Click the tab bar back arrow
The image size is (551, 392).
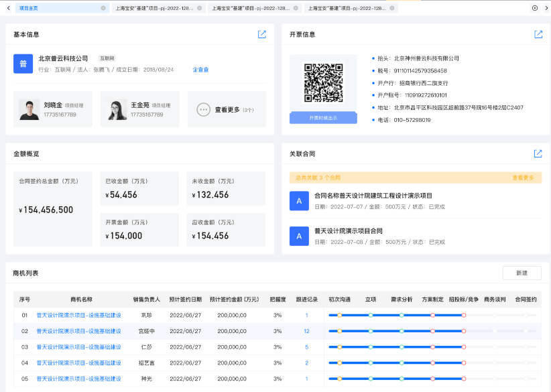click(9, 8)
